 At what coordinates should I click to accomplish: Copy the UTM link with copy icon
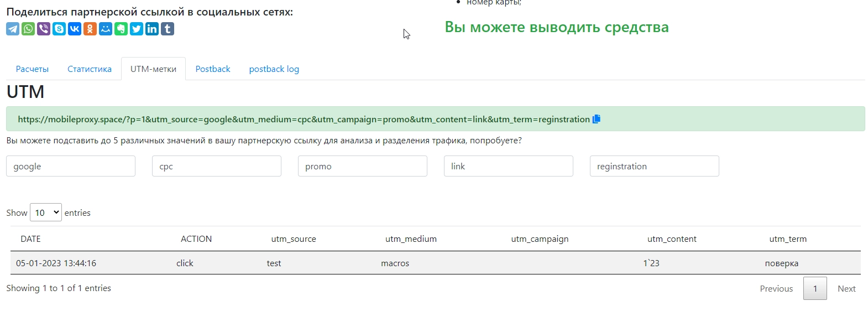point(596,119)
